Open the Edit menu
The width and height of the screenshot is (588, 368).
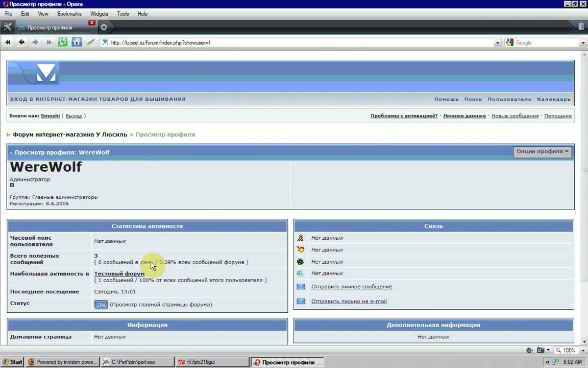pos(25,14)
